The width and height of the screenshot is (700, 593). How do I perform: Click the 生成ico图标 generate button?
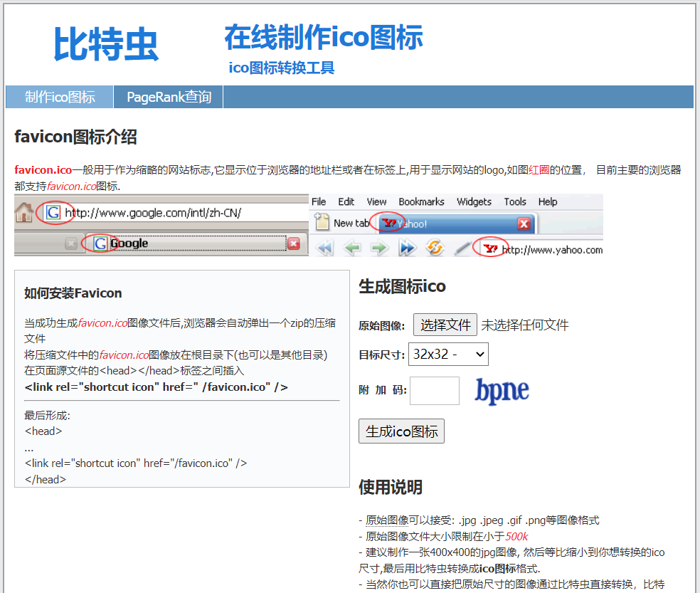click(401, 431)
